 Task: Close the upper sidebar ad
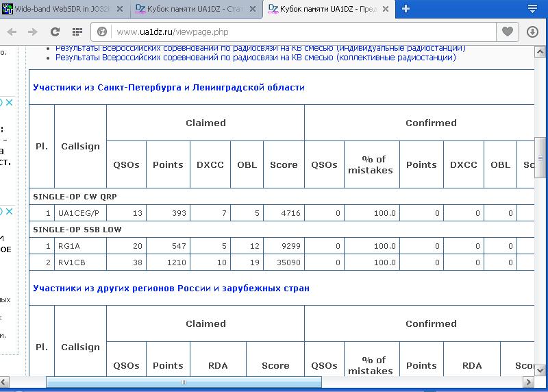(10, 103)
